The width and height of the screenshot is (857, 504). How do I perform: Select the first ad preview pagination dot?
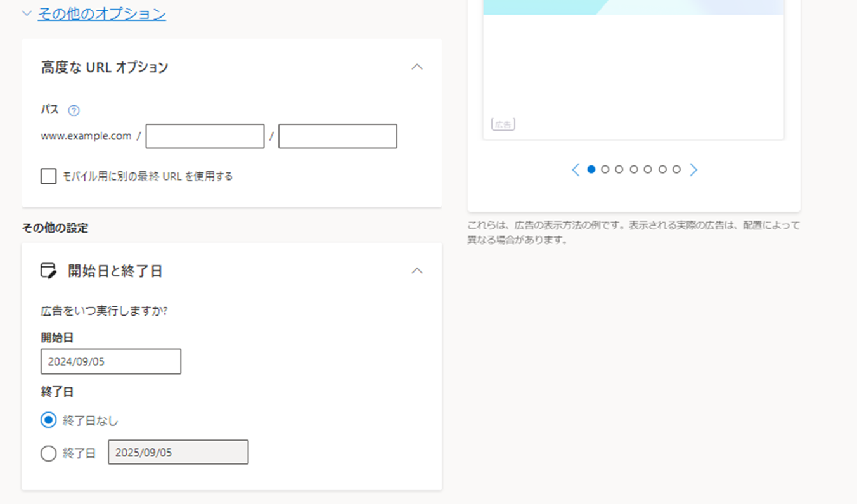coord(591,169)
